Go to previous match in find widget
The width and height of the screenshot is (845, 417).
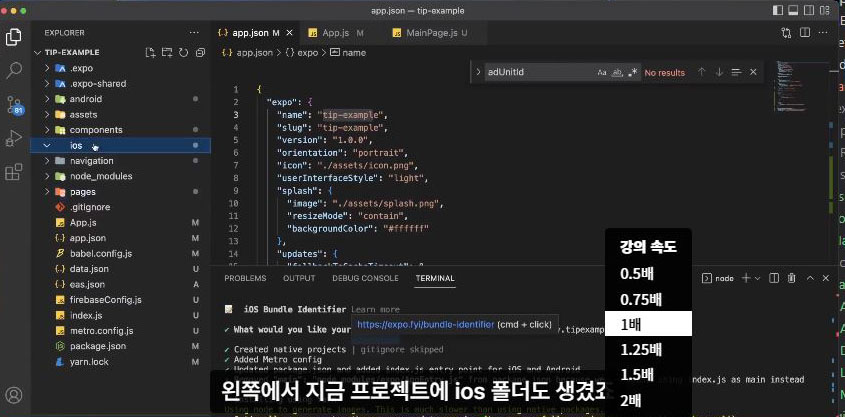[701, 72]
